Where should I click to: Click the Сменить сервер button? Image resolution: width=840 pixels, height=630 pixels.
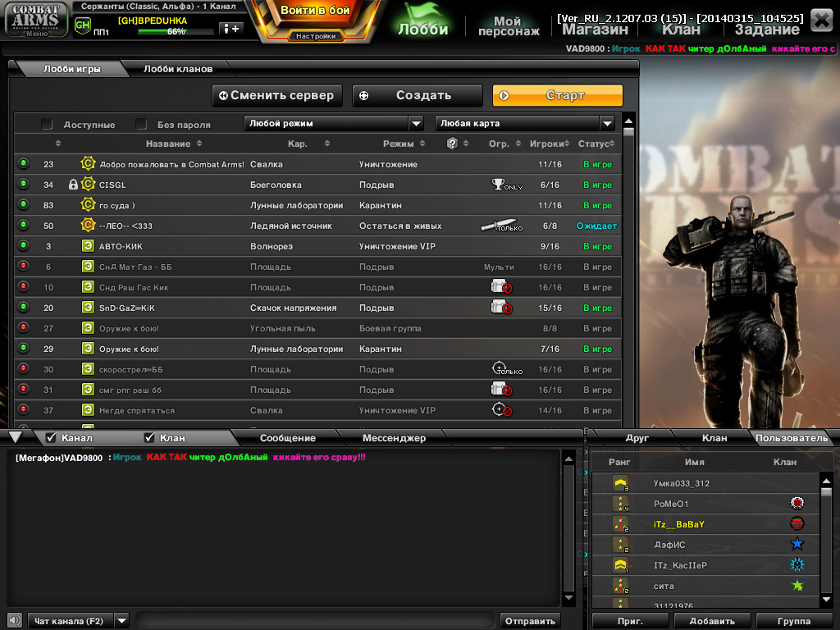(277, 95)
